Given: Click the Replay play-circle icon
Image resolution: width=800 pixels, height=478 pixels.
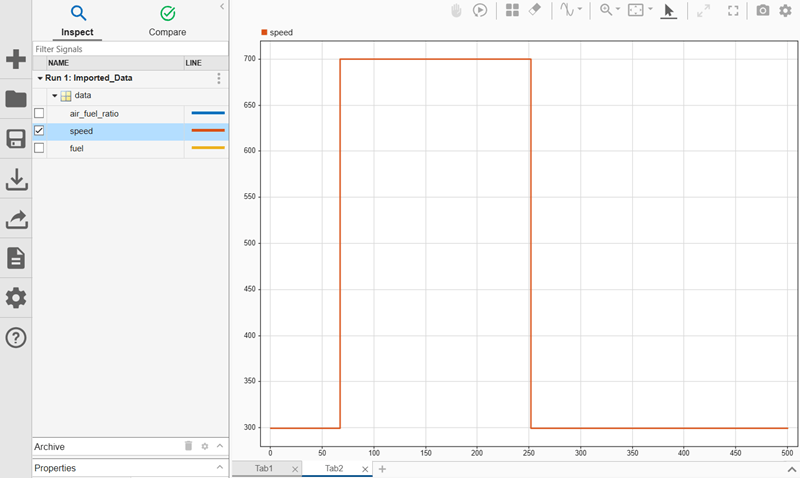Looking at the screenshot, I should click(x=480, y=10).
